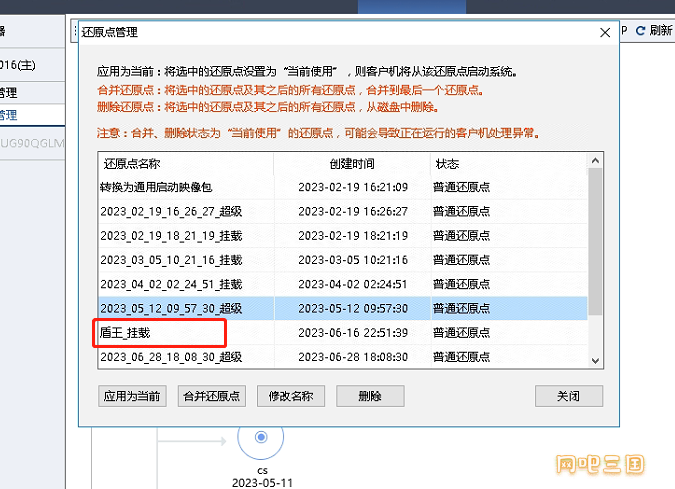Select restore point 2023_06_28_18_08_30_超级
The width and height of the screenshot is (675, 489).
171,357
